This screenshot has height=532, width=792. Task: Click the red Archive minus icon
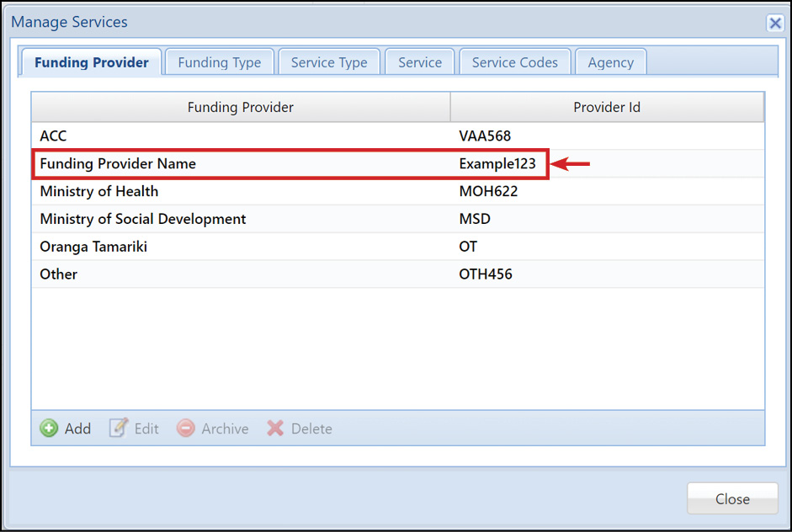pos(185,428)
